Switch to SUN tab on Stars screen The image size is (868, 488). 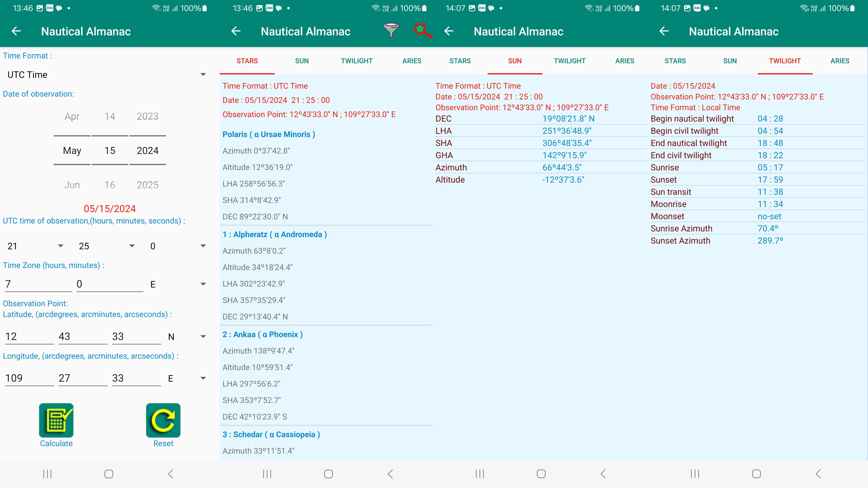pos(302,61)
